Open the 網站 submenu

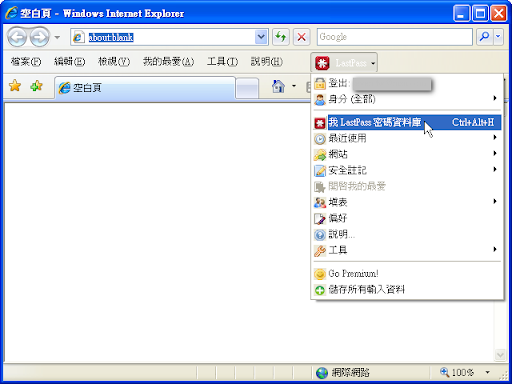[407, 154]
